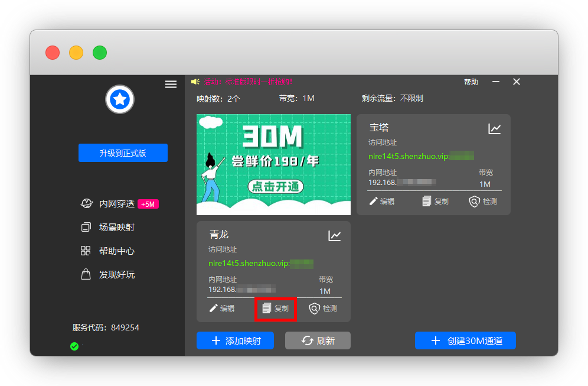Image resolution: width=588 pixels, height=386 pixels.
Task: Open 场景映射 in sidebar
Action: point(117,228)
